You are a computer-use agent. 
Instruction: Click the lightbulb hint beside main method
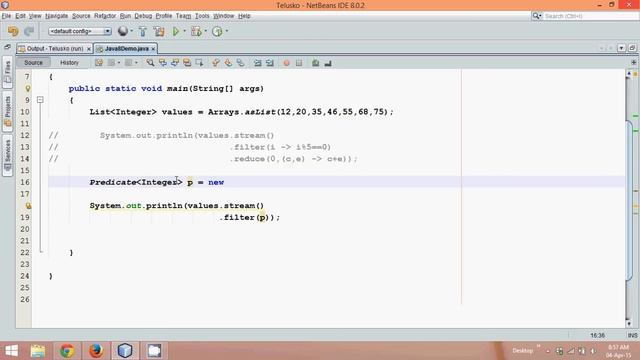click(28, 88)
